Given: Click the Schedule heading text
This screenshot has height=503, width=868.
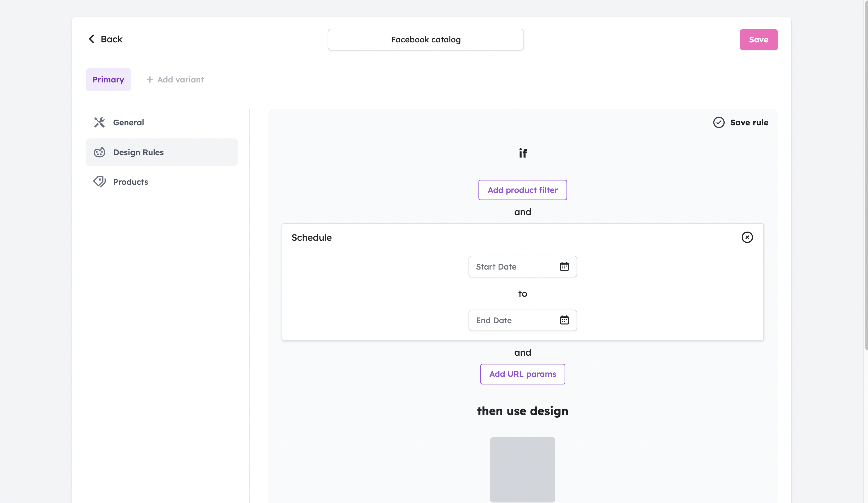Looking at the screenshot, I should [x=311, y=238].
